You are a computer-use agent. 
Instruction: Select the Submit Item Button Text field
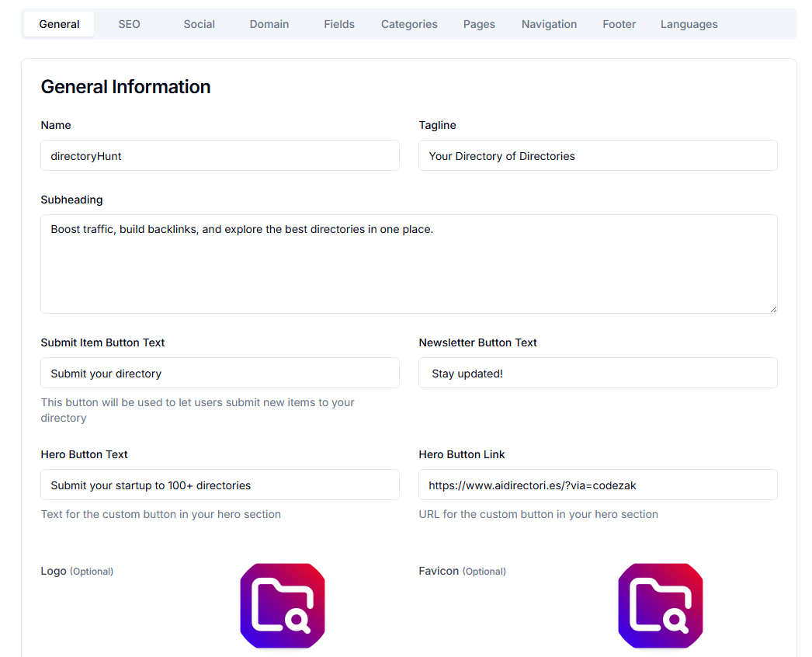[x=220, y=373]
